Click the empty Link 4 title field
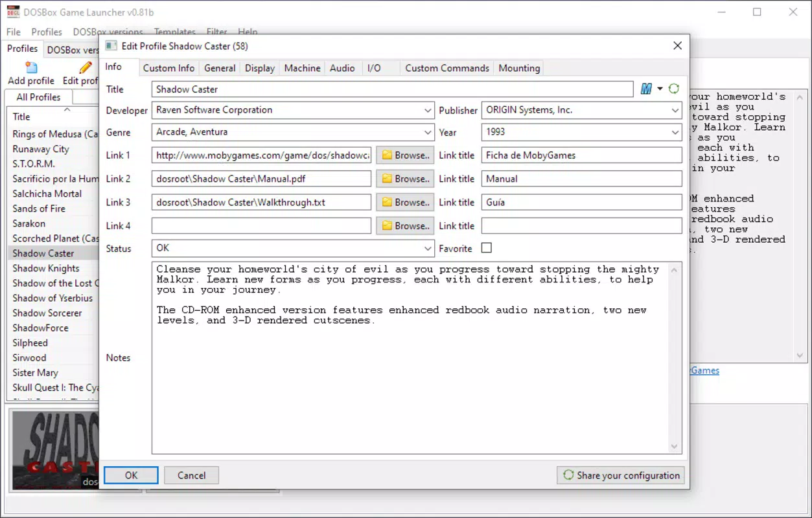 [581, 226]
